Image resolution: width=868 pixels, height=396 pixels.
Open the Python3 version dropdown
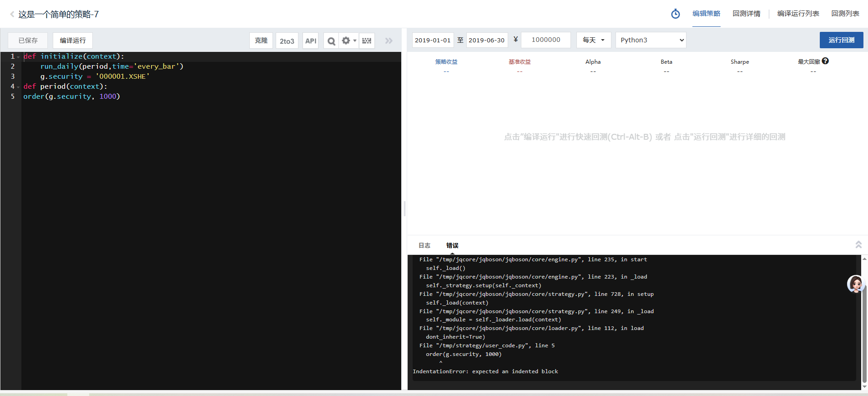(x=651, y=40)
